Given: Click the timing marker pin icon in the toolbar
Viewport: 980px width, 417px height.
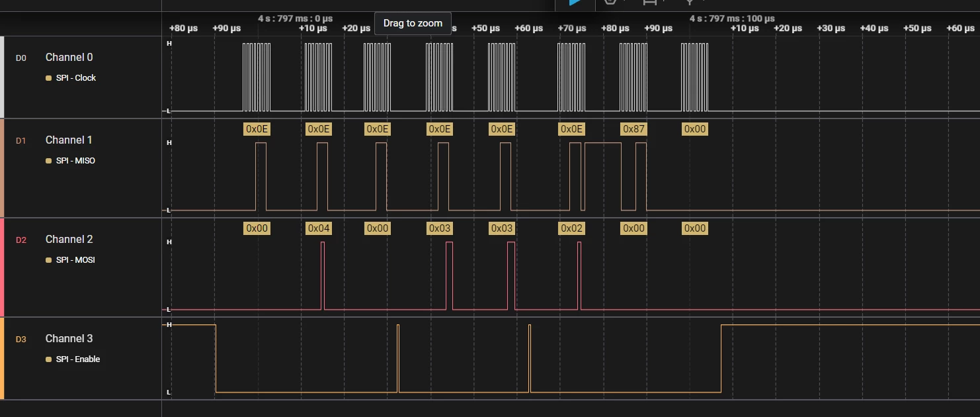Looking at the screenshot, I should [690, 2].
